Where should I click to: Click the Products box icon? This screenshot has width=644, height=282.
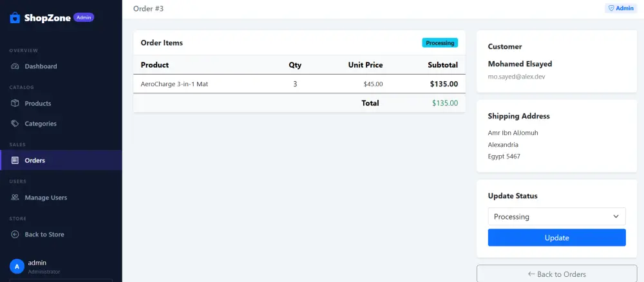click(x=15, y=104)
